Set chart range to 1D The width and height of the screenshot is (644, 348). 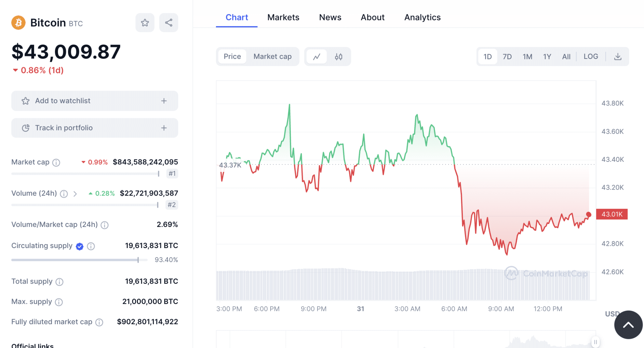tap(488, 57)
